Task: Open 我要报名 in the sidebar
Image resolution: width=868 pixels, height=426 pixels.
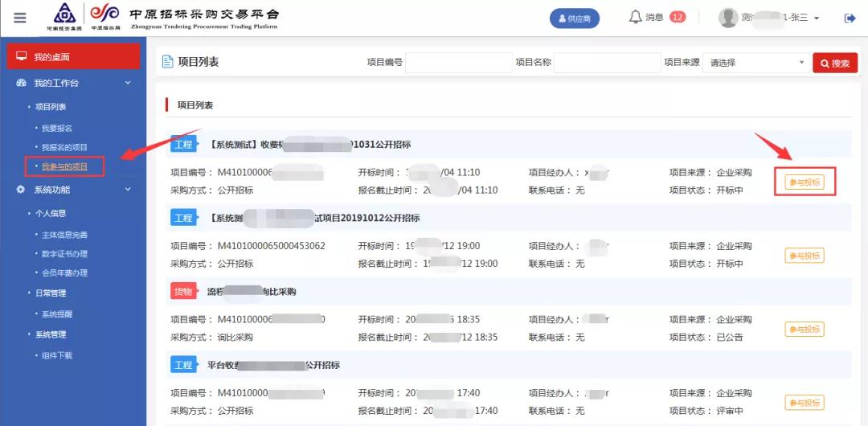Action: 57,128
